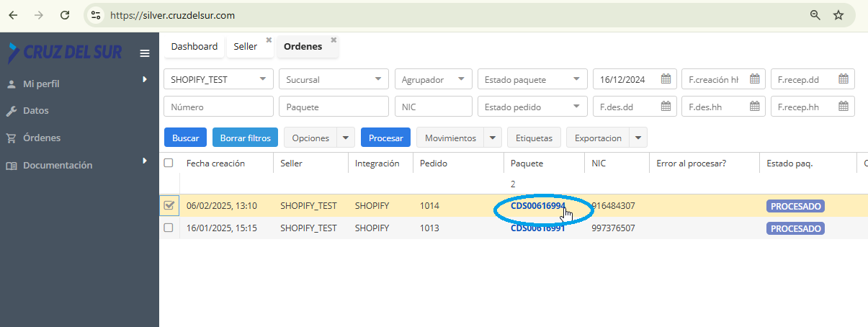
Task: Open calendar icon for 16/12/2024 date field
Action: (x=666, y=79)
